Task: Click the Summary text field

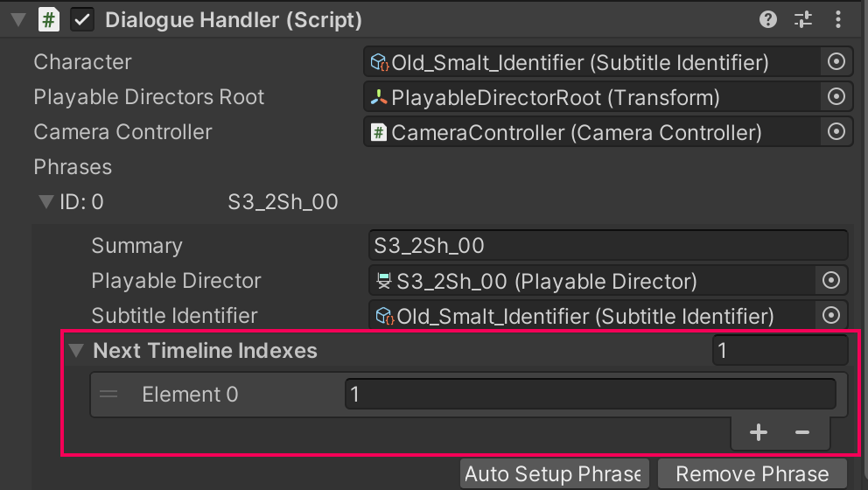Action: pyautogui.click(x=608, y=246)
